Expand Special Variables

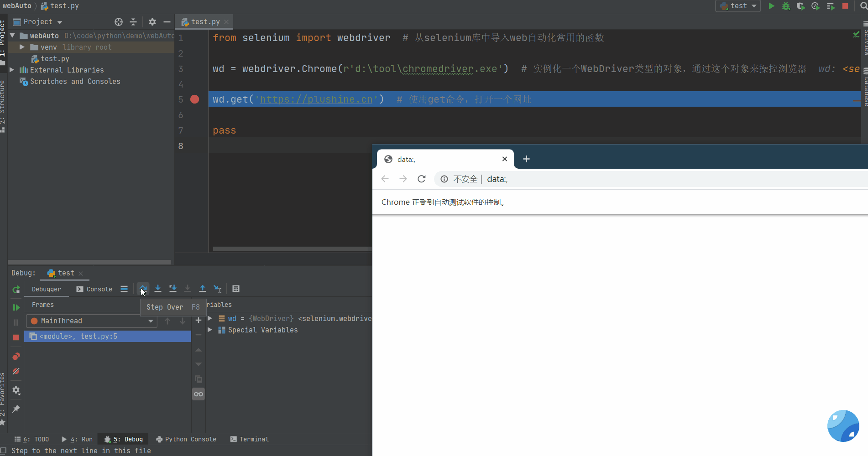210,330
